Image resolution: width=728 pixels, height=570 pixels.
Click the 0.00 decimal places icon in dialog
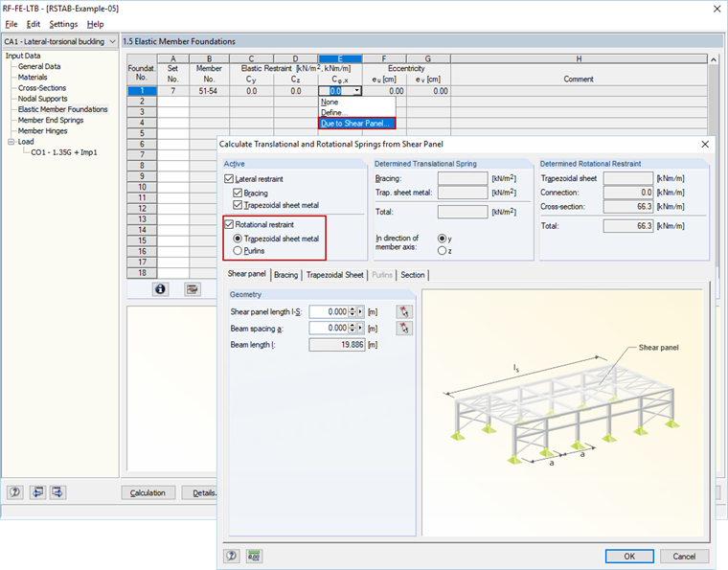[254, 556]
